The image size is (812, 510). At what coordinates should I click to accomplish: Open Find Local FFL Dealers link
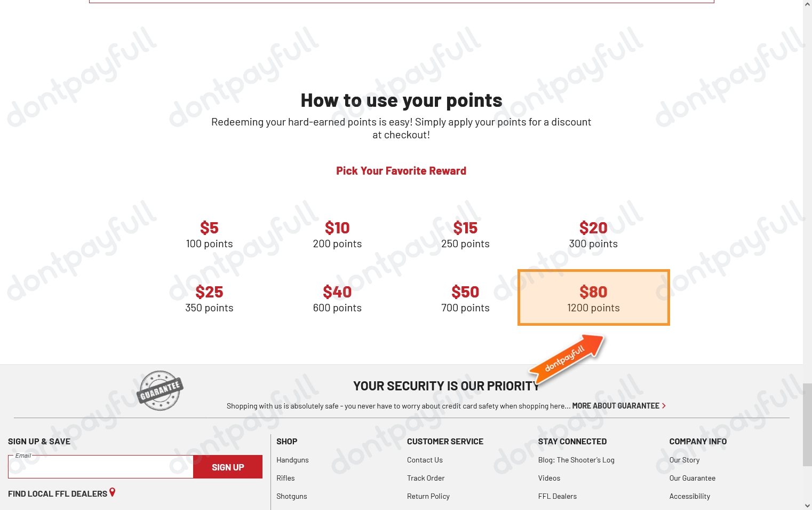[58, 494]
